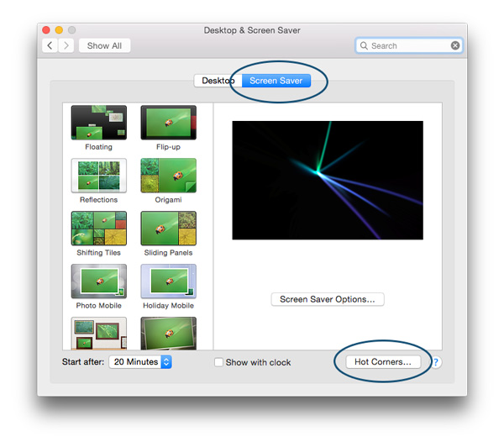Go back with the left chevron
The height and width of the screenshot is (447, 504).
(50, 45)
